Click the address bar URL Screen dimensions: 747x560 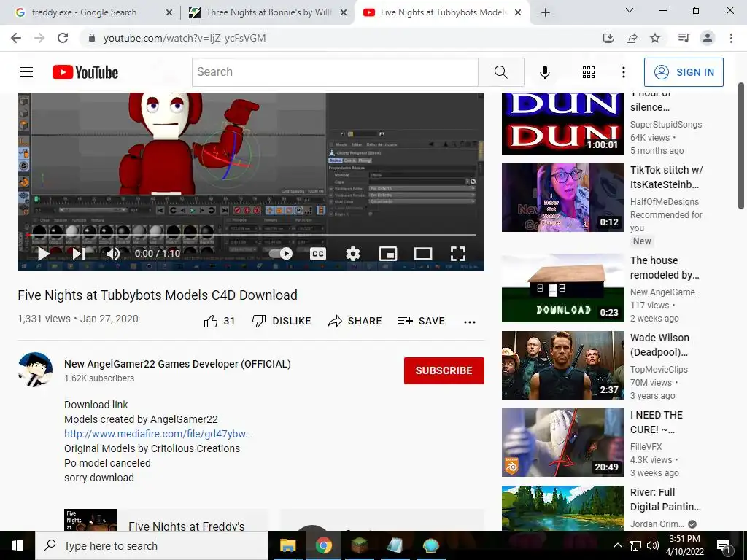(x=185, y=38)
